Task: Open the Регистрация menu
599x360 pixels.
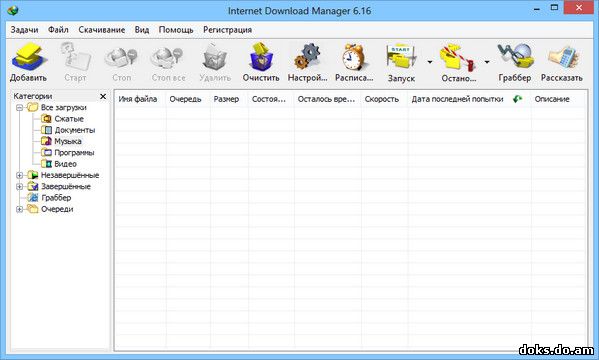Action: point(227,30)
